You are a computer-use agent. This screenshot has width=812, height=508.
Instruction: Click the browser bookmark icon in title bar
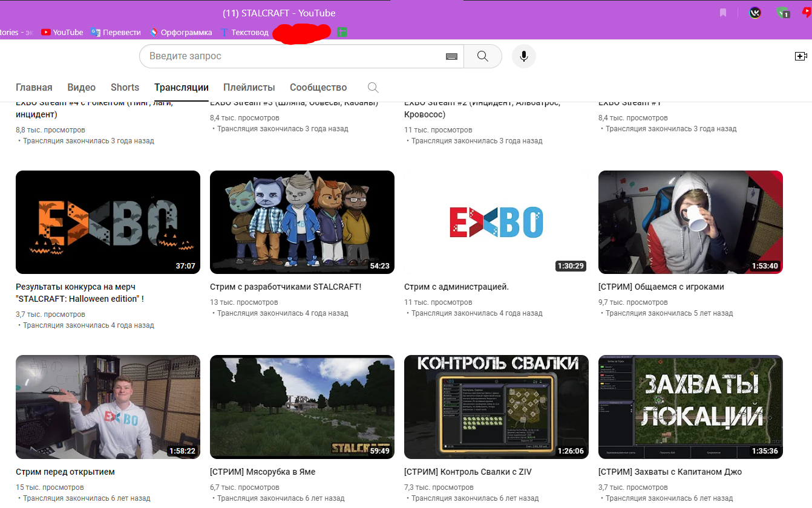point(723,13)
